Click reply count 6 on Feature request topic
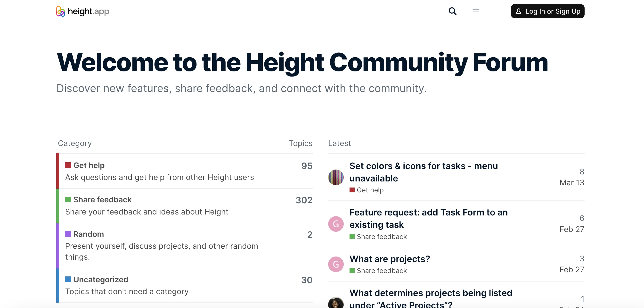This screenshot has width=644, height=308. pos(582,218)
